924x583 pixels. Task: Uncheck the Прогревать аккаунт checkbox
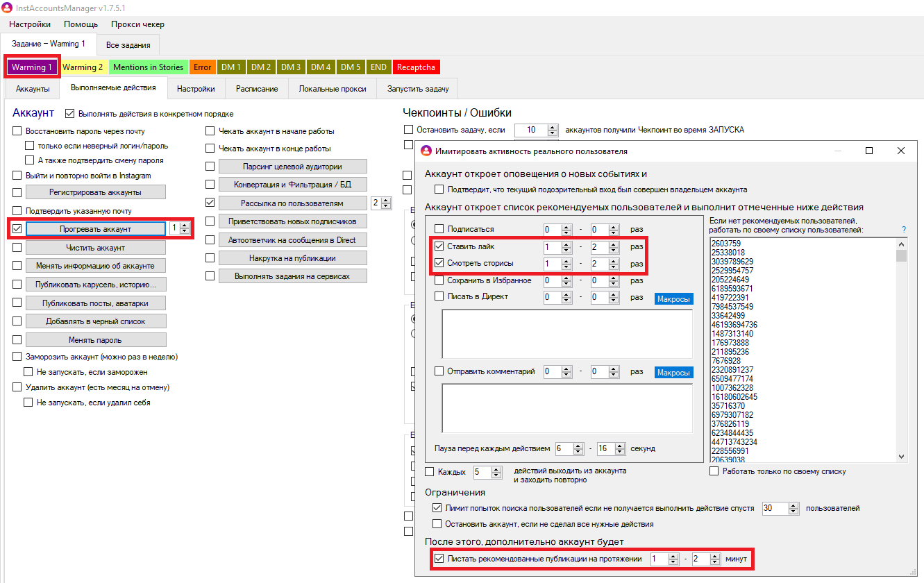click(x=17, y=228)
